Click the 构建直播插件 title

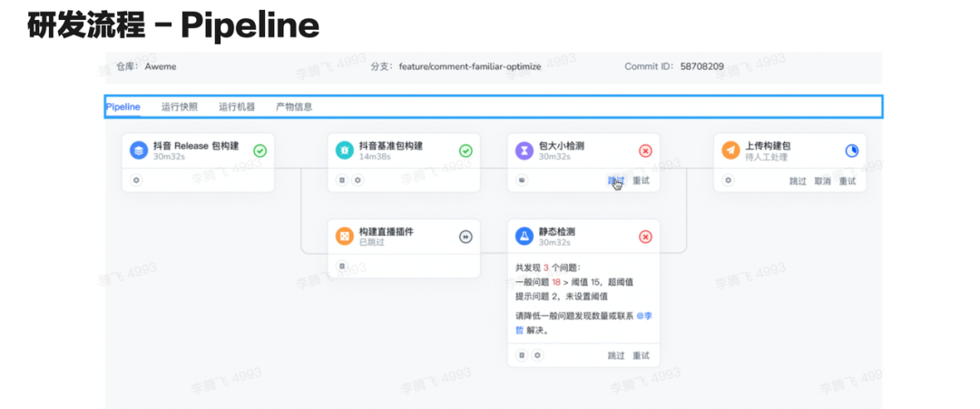coord(387,231)
